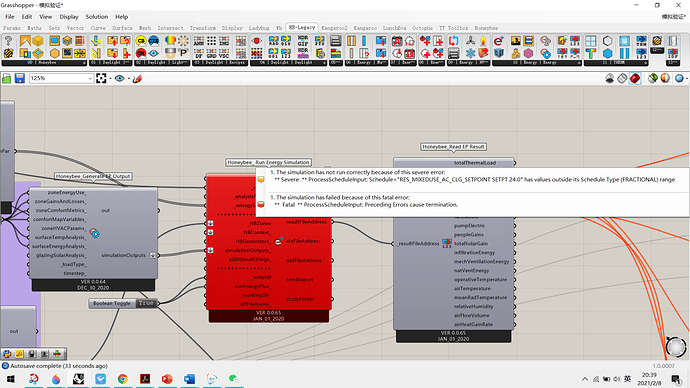690x388 pixels.
Task: Select the GRD grid-based recipe icon
Action: pyautogui.click(x=212, y=54)
